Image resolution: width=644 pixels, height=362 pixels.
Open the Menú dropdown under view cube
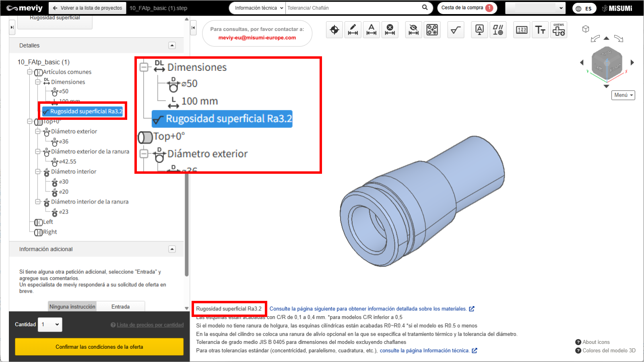(x=623, y=95)
